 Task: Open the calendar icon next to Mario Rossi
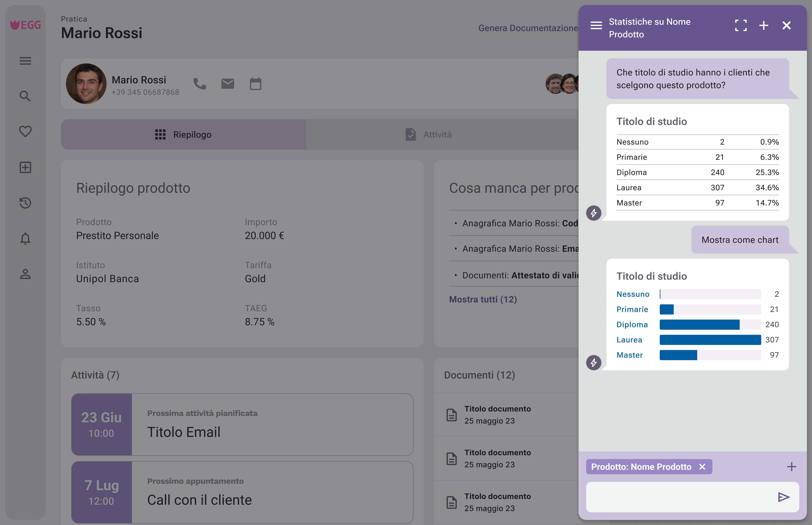tap(255, 83)
